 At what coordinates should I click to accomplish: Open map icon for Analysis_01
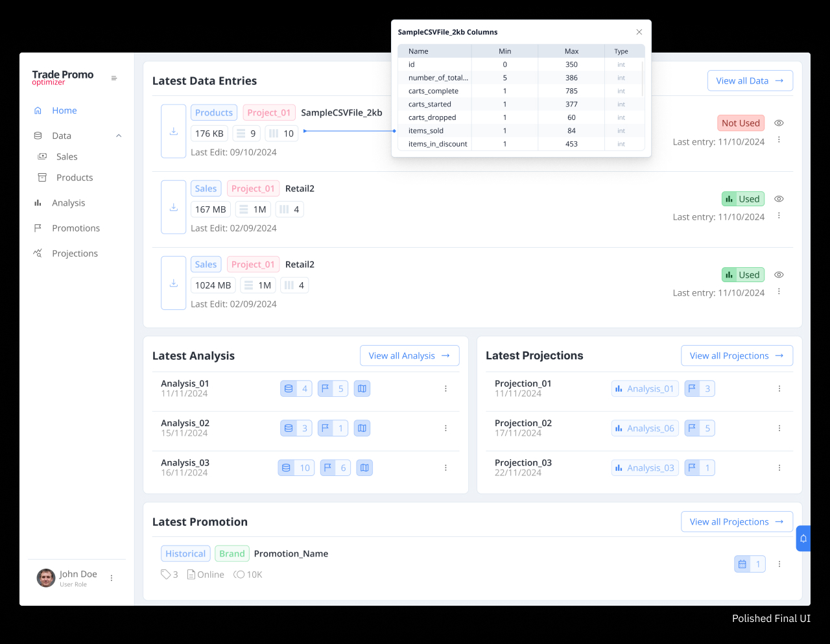[362, 389]
